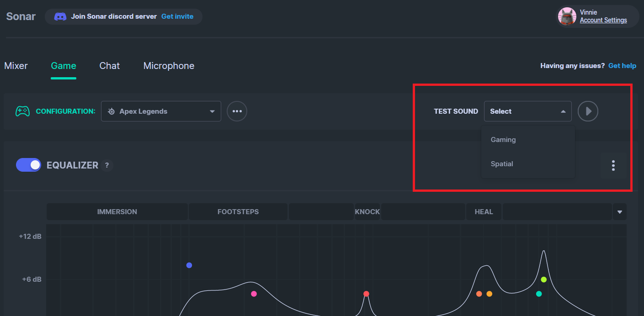Click the Sonar logo in the top left
This screenshot has height=316, width=644.
(x=21, y=16)
